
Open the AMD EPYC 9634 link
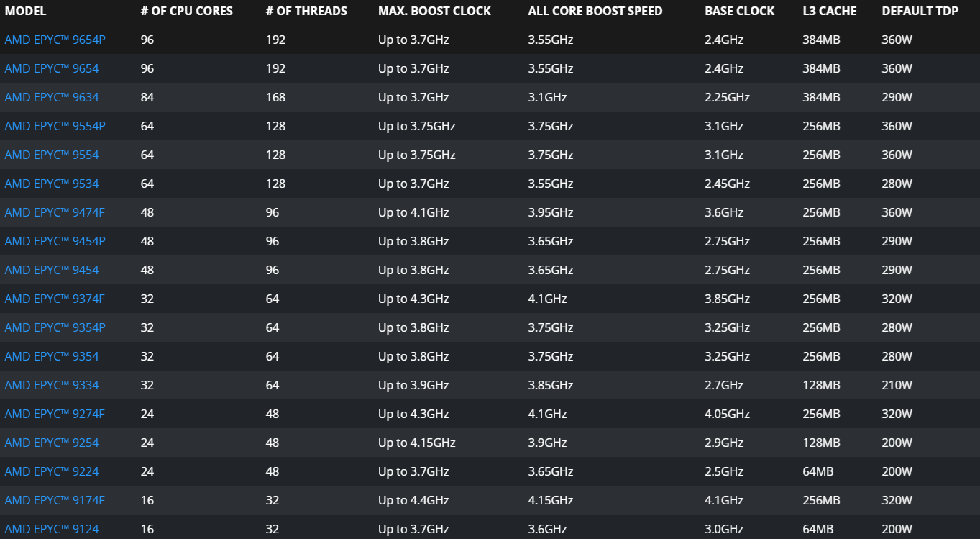pyautogui.click(x=52, y=97)
